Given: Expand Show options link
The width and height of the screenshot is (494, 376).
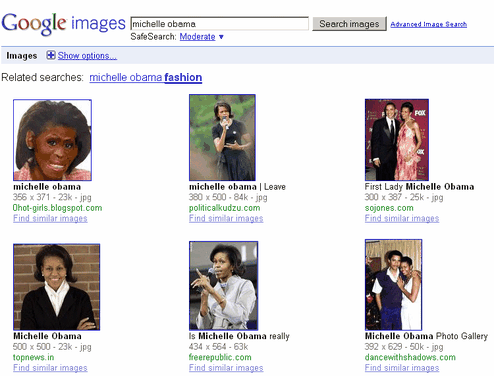Looking at the screenshot, I should click(87, 56).
